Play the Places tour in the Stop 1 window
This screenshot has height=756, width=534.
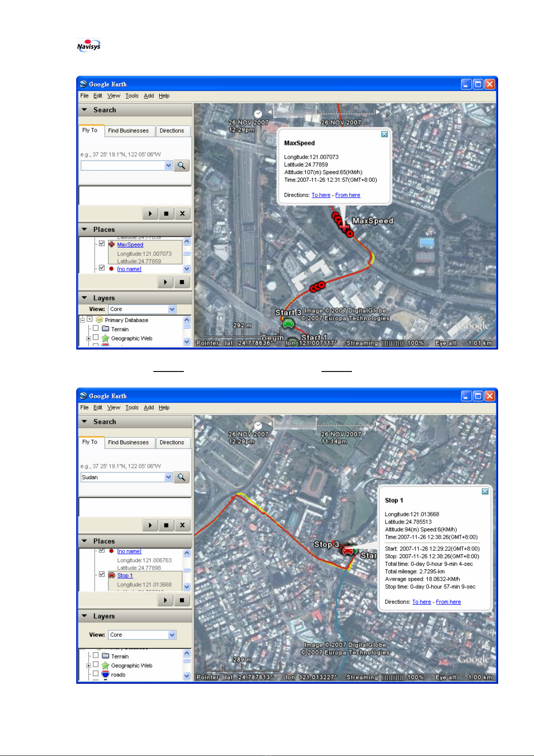click(165, 600)
